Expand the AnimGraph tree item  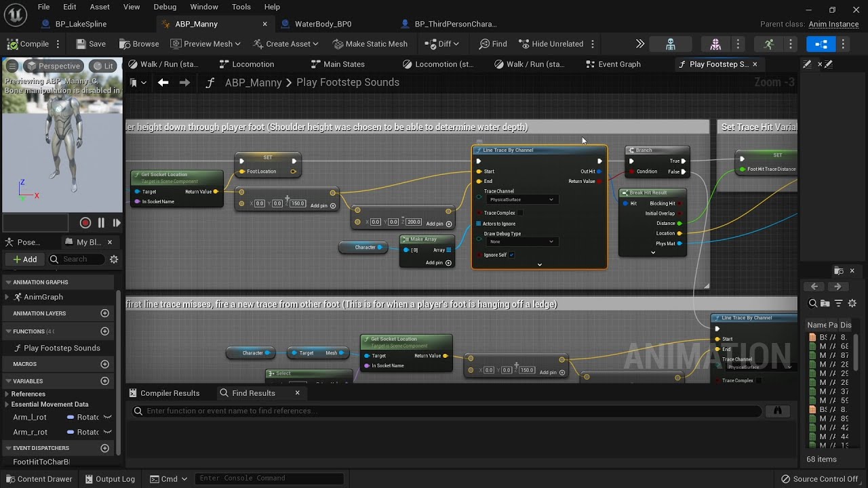click(7, 297)
